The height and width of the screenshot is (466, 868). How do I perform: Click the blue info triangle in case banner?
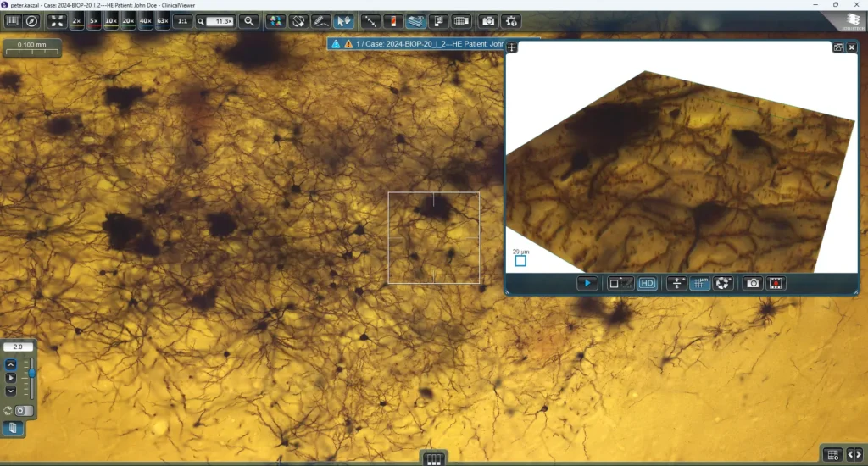point(336,44)
